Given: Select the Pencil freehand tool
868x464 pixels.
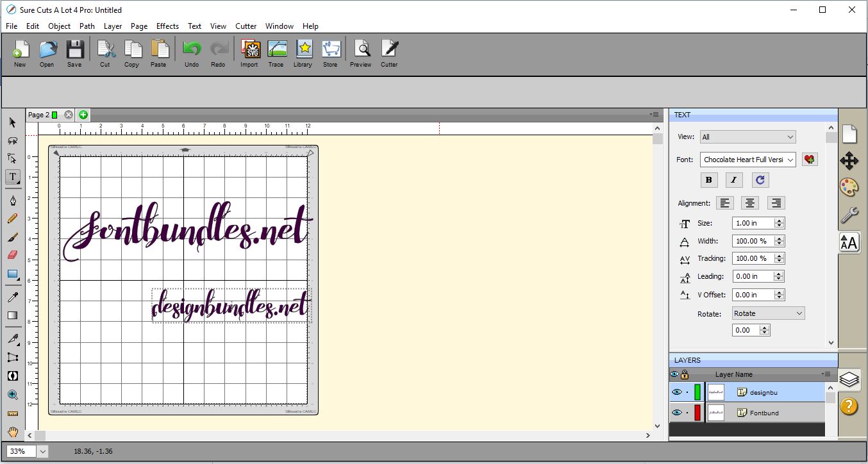Looking at the screenshot, I should (12, 219).
